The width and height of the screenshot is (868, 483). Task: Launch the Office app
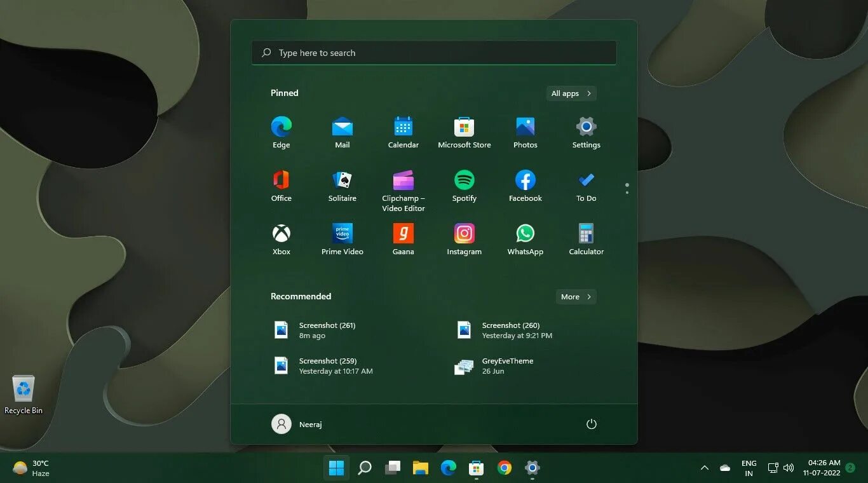coord(281,186)
